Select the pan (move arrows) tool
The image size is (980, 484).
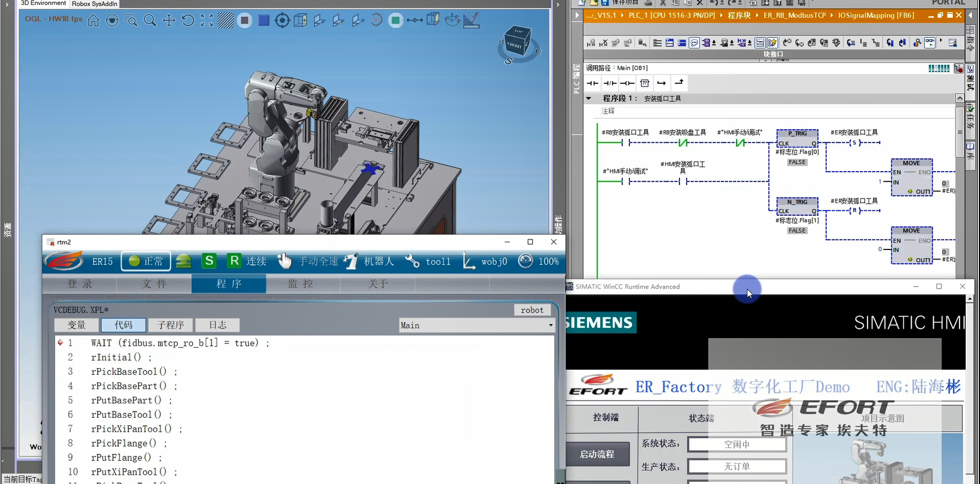[x=169, y=21]
